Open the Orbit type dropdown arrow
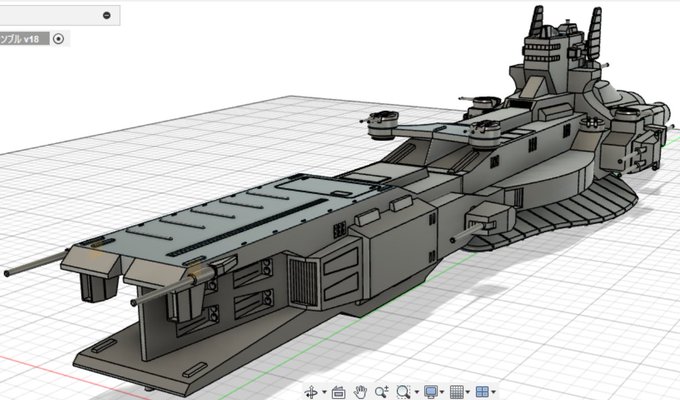680x400 pixels. [324, 392]
